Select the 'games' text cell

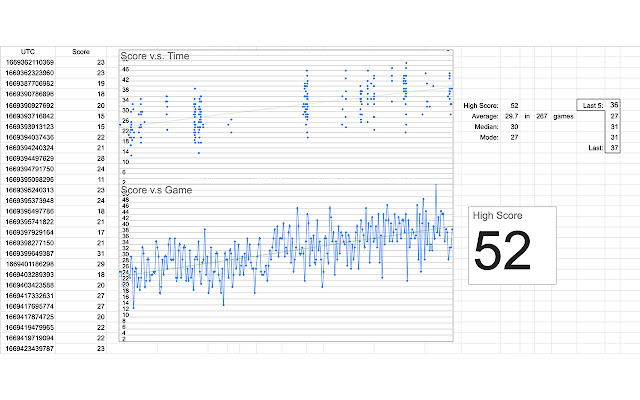(563, 116)
